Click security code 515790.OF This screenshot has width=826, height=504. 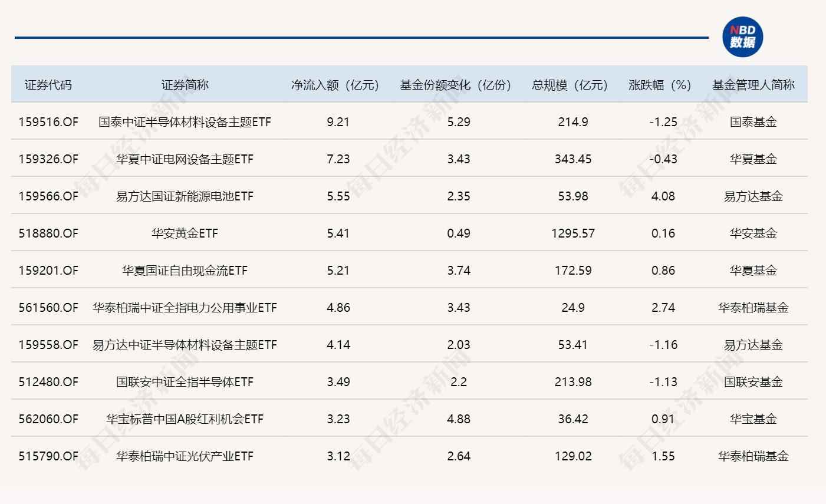pos(48,456)
